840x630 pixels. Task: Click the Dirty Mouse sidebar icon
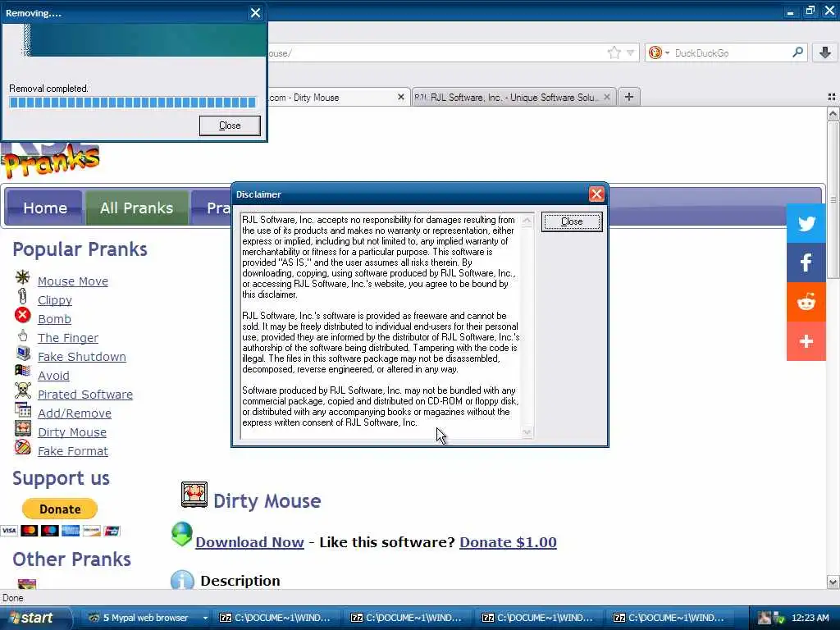point(22,428)
